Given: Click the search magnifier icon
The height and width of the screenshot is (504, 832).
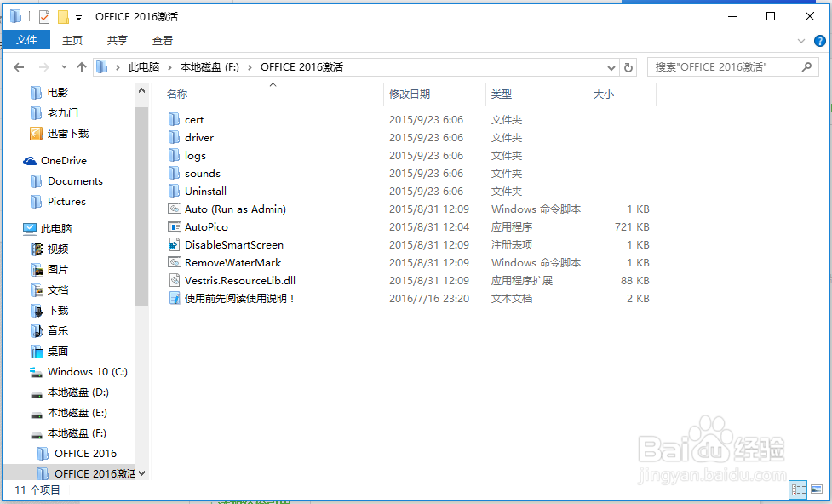Looking at the screenshot, I should (806, 66).
